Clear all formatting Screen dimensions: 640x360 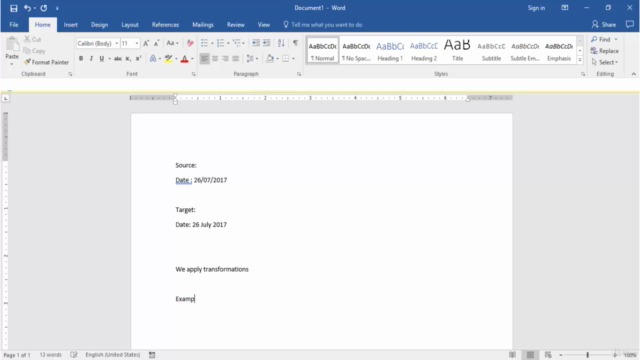(x=190, y=43)
